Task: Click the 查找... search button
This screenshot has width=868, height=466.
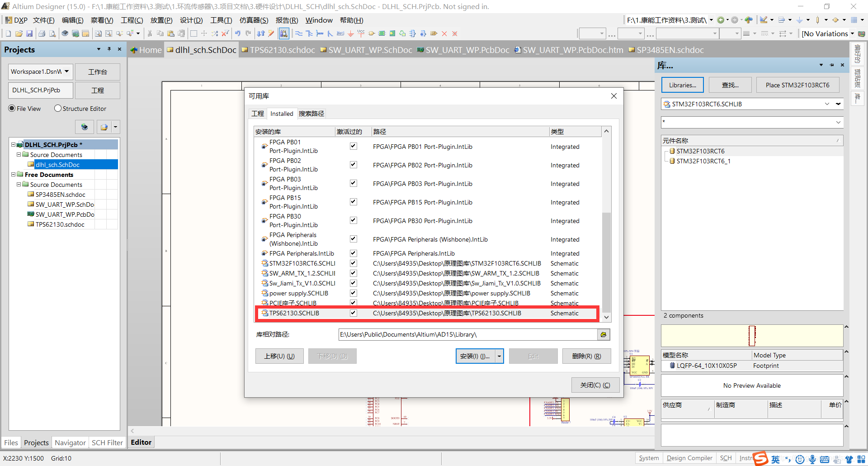Action: (x=730, y=85)
